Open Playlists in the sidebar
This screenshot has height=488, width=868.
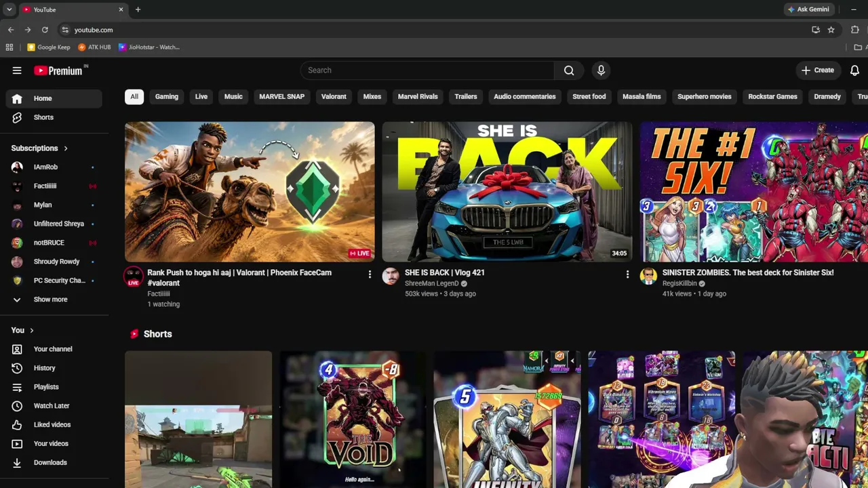pyautogui.click(x=54, y=387)
